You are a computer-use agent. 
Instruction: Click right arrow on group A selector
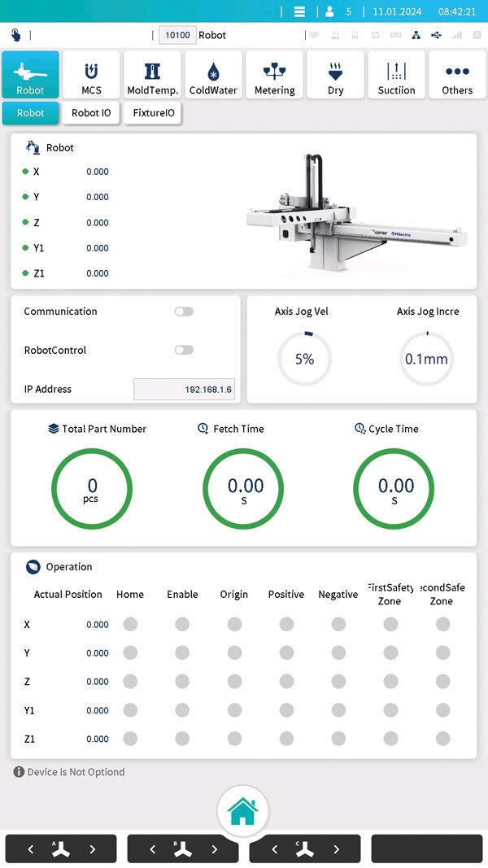(92, 849)
